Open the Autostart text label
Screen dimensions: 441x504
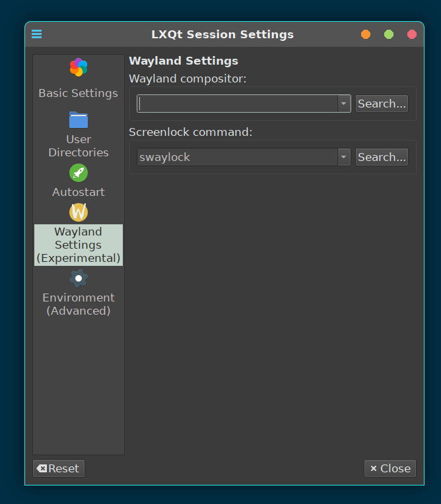79,192
